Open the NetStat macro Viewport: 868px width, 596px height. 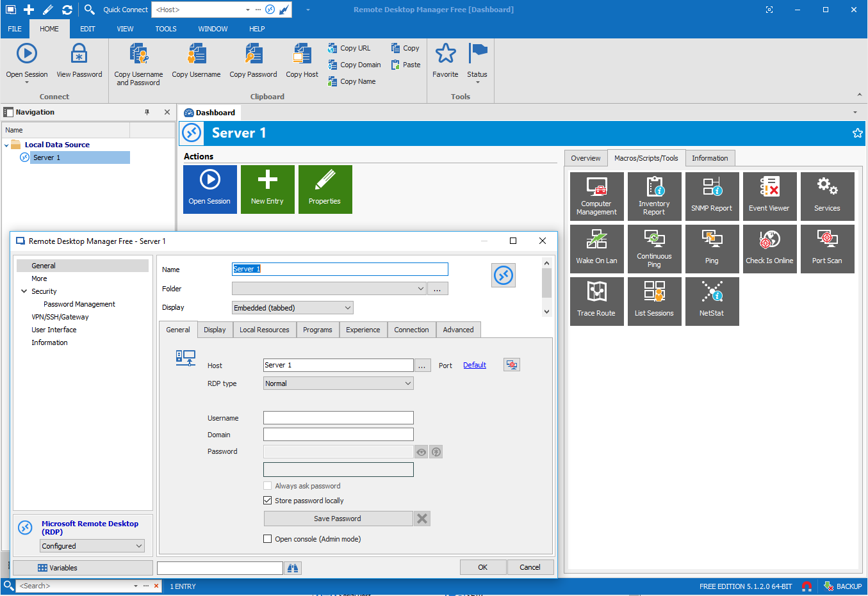coord(712,301)
